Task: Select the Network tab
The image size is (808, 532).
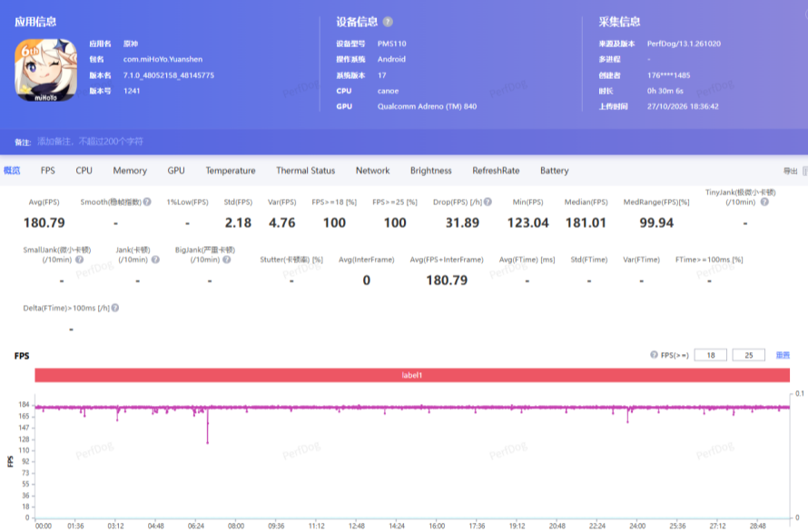Action: click(372, 171)
